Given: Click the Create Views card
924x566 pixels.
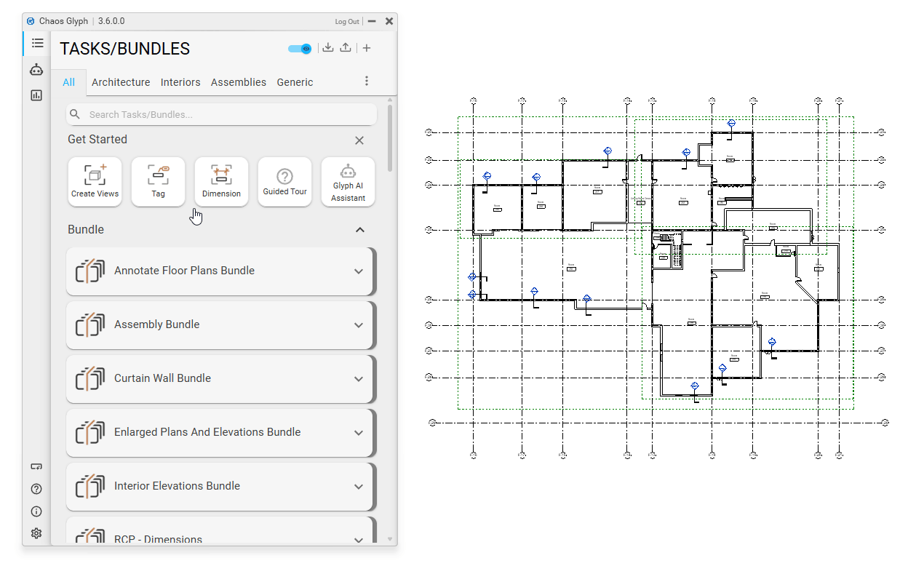Looking at the screenshot, I should point(95,182).
